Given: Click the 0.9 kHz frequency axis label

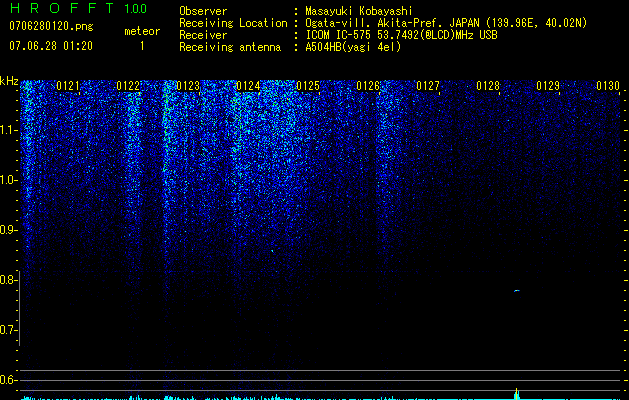Looking at the screenshot, I should coord(9,230).
